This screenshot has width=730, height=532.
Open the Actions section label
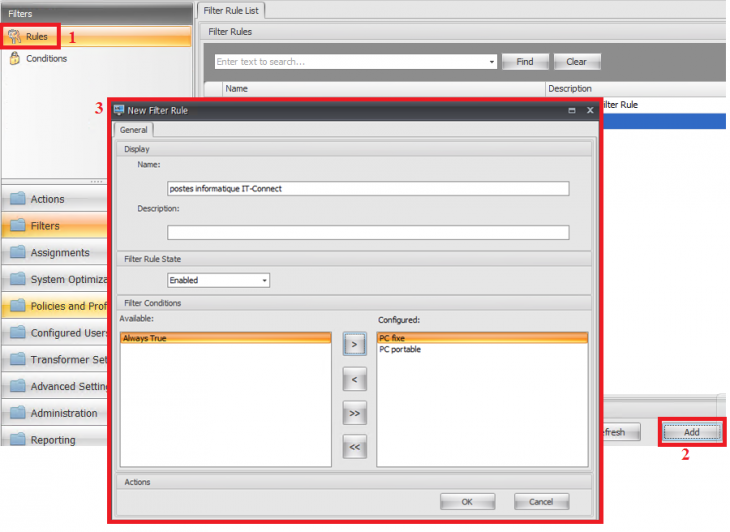[47, 199]
